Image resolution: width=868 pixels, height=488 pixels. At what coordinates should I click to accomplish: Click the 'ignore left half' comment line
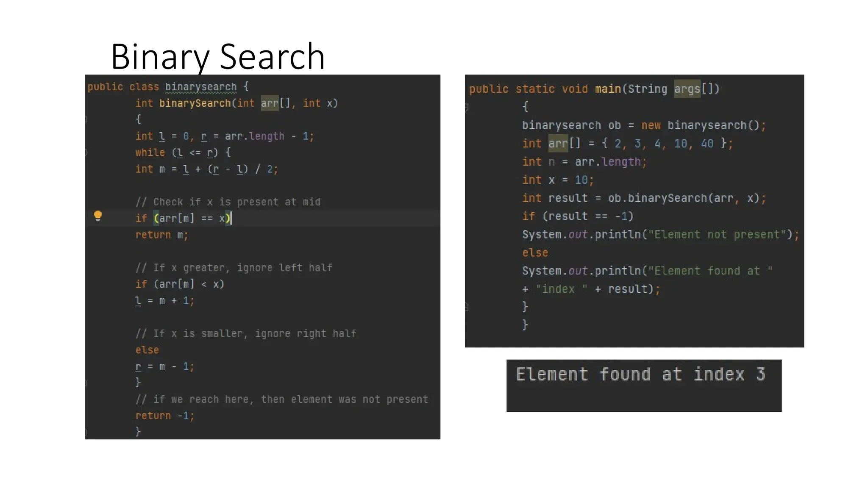(234, 268)
